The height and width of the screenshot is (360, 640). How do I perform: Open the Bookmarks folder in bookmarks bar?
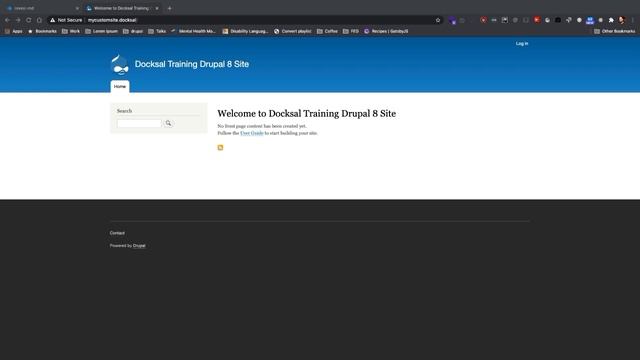[42, 31]
